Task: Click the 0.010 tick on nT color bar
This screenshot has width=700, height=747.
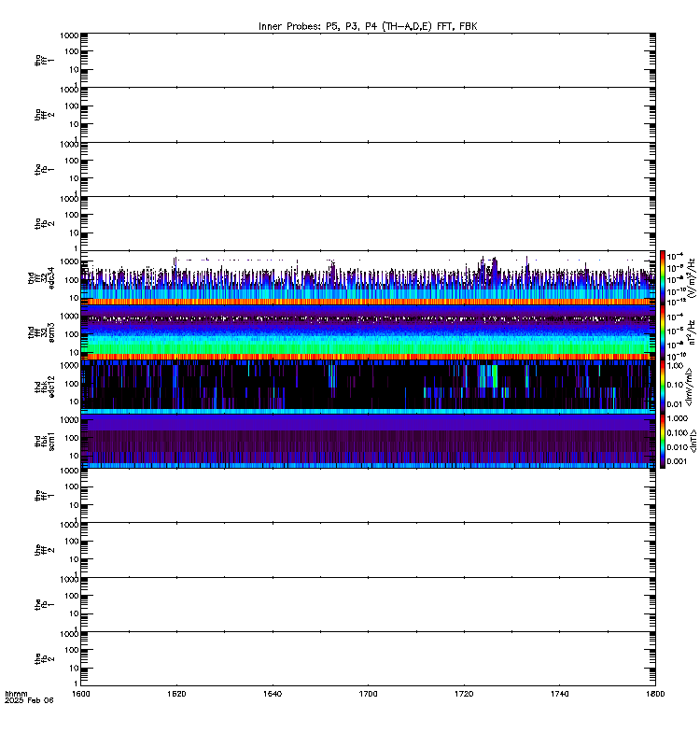Action: pyautogui.click(x=678, y=447)
